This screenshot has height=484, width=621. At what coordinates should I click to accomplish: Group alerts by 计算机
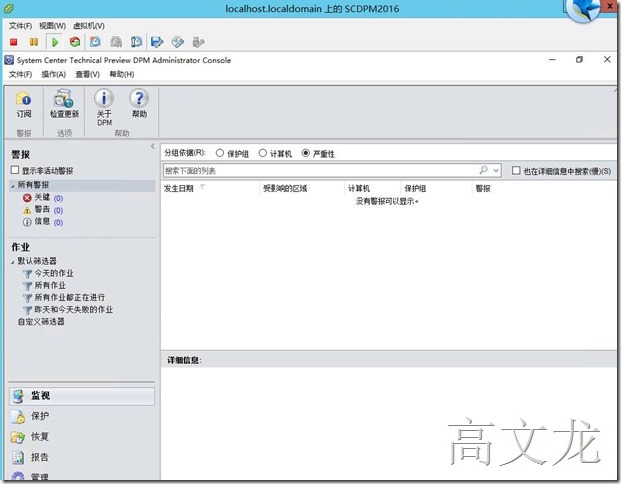click(x=263, y=153)
